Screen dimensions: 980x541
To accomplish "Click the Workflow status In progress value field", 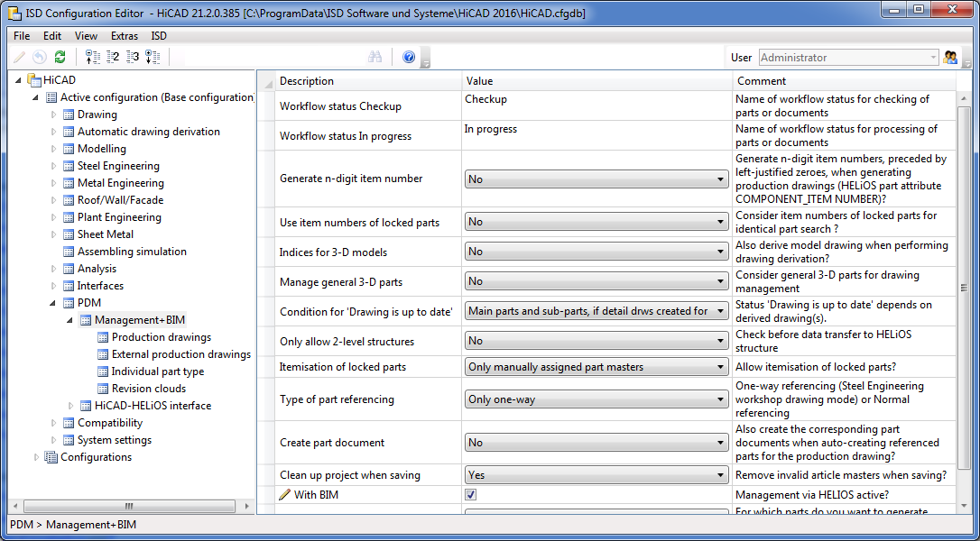I will click(x=596, y=135).
